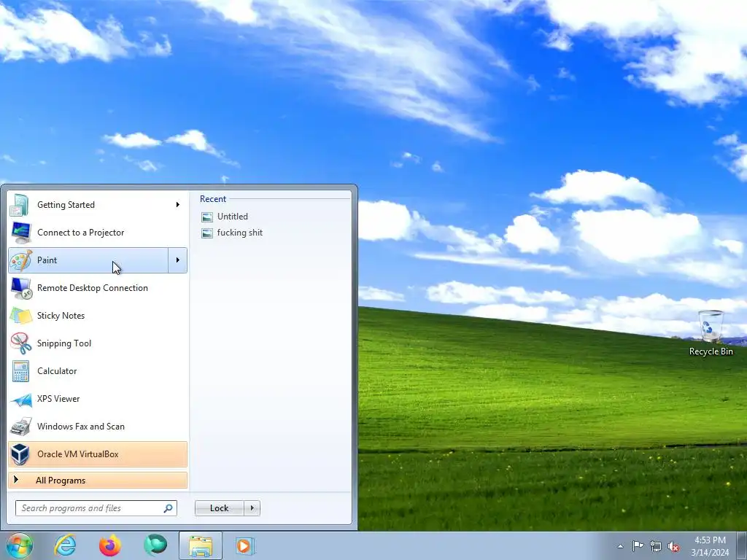Click the muted volume tray icon
Image resolution: width=747 pixels, height=560 pixels.
point(673,546)
